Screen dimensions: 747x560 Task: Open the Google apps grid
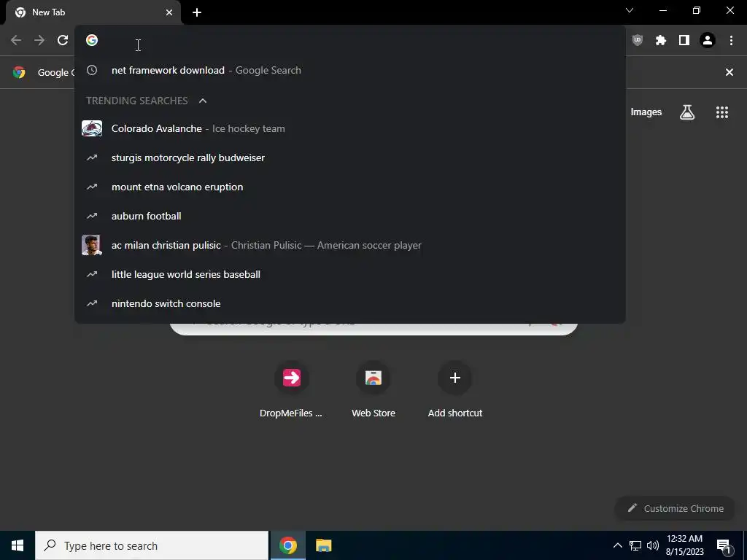pyautogui.click(x=721, y=112)
